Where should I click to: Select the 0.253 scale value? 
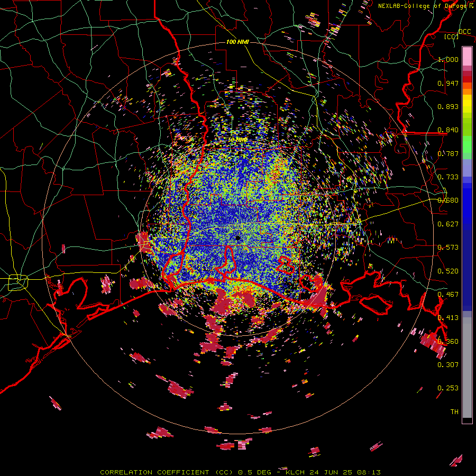pyautogui.click(x=448, y=388)
